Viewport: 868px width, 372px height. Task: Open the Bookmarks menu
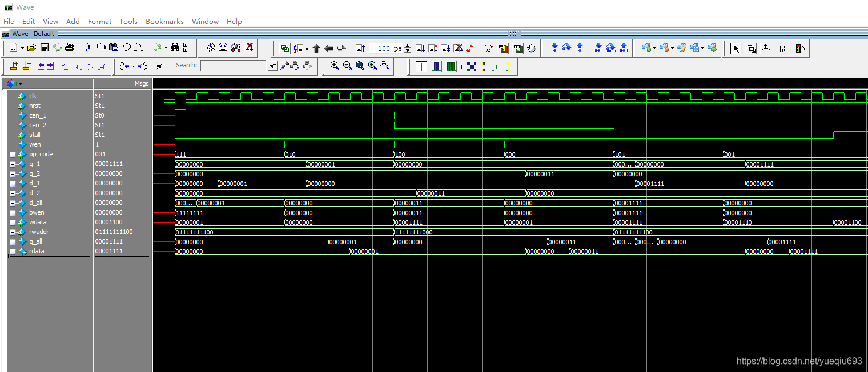[164, 21]
